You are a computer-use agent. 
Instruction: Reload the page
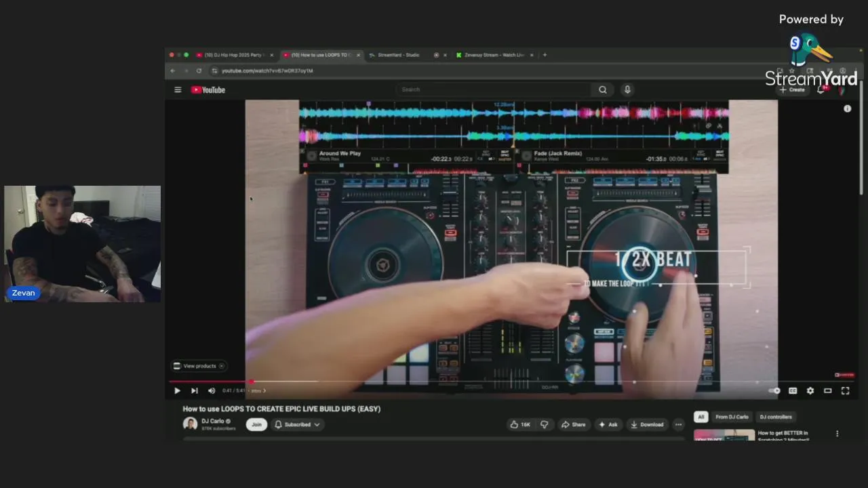pos(199,70)
